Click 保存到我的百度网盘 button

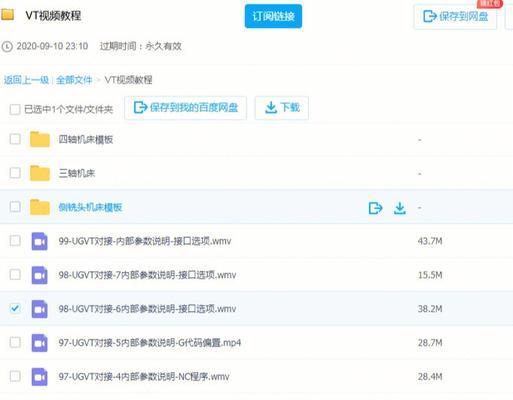[x=186, y=108]
